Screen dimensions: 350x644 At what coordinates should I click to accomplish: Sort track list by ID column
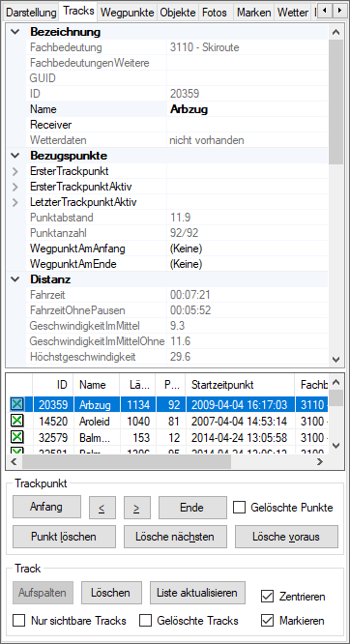click(x=52, y=385)
